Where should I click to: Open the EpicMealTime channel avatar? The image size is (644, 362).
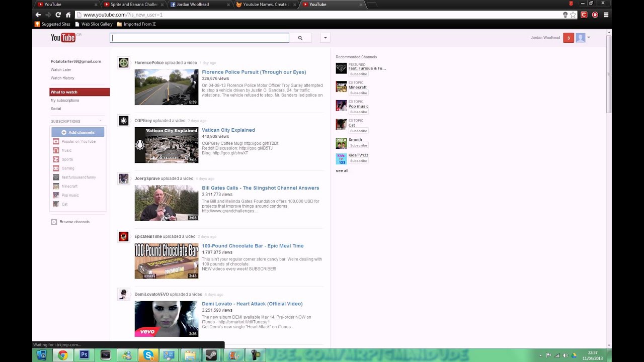coord(123,236)
